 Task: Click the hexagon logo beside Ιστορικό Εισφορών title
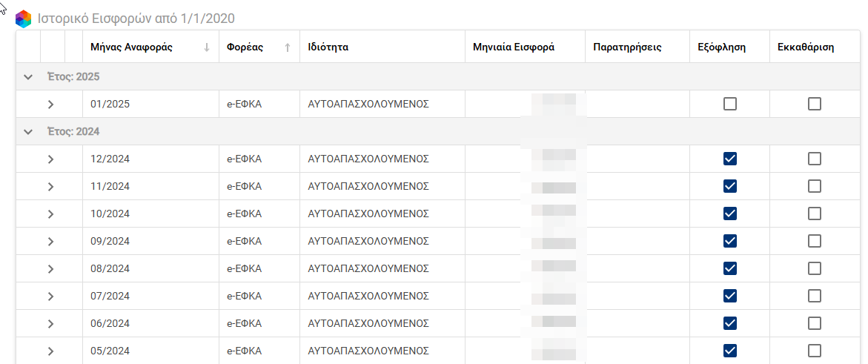click(24, 19)
